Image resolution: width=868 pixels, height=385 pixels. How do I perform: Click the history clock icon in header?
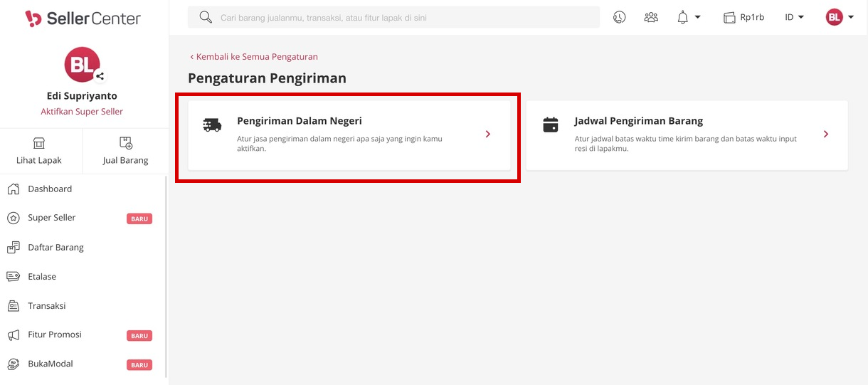pyautogui.click(x=619, y=18)
